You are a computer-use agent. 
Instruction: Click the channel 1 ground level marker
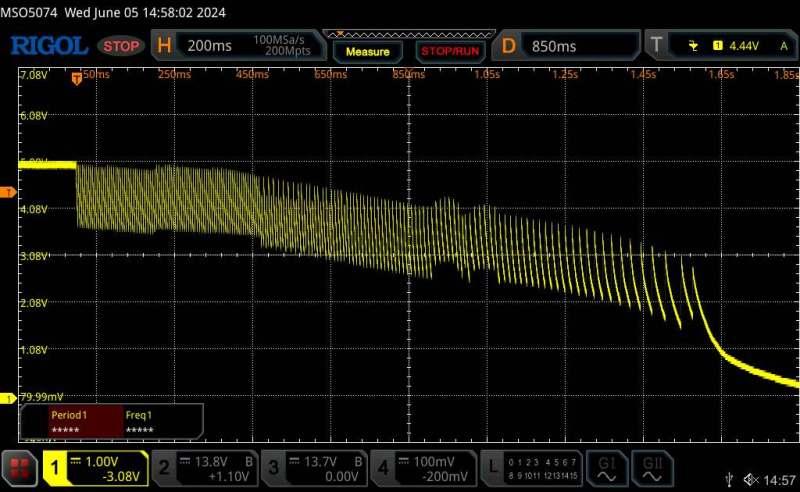click(x=8, y=397)
